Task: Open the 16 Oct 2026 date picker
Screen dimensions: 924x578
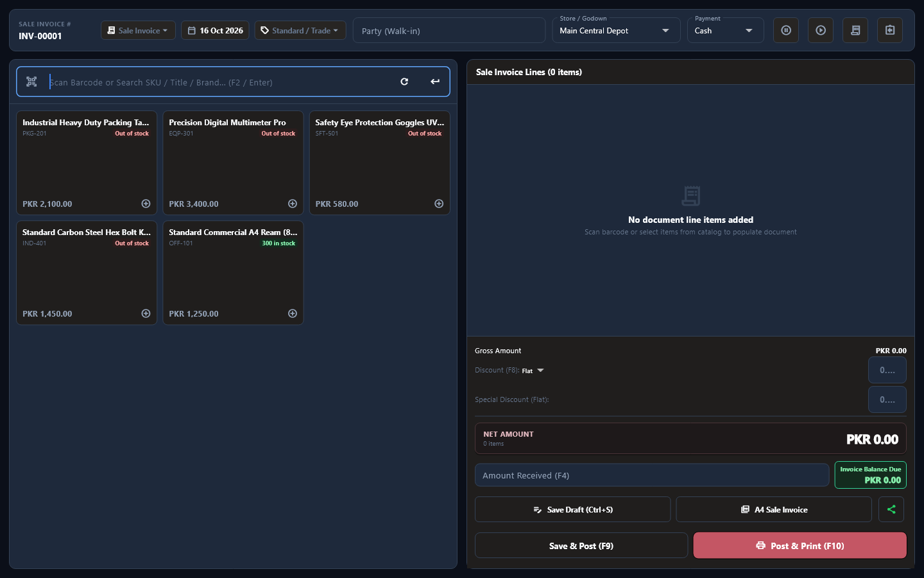Action: 216,30
